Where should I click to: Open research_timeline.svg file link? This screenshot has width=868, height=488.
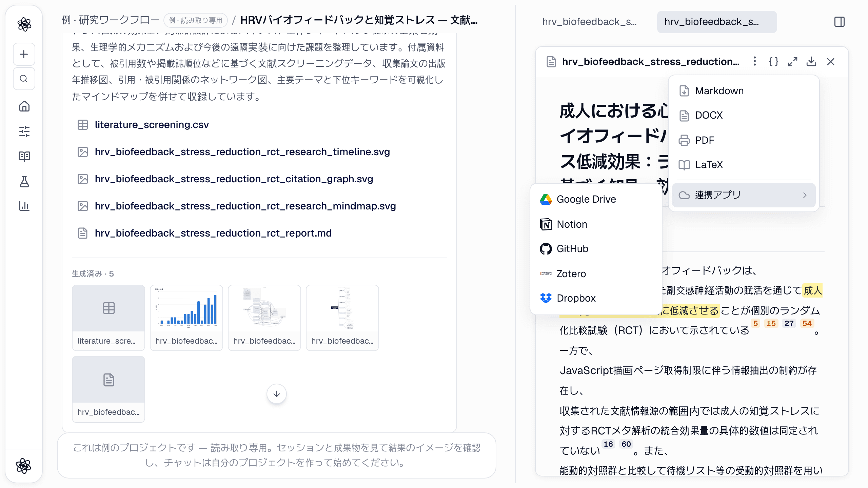[x=242, y=152]
